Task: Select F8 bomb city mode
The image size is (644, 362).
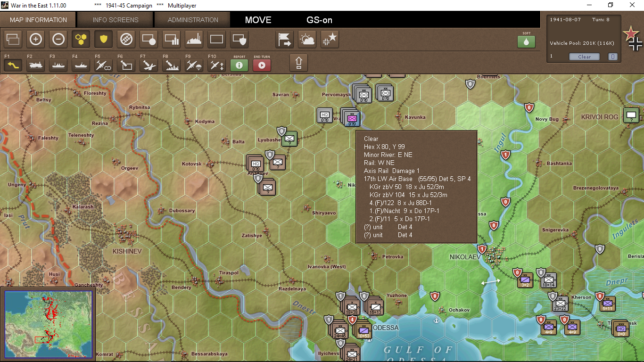Action: pyautogui.click(x=172, y=65)
